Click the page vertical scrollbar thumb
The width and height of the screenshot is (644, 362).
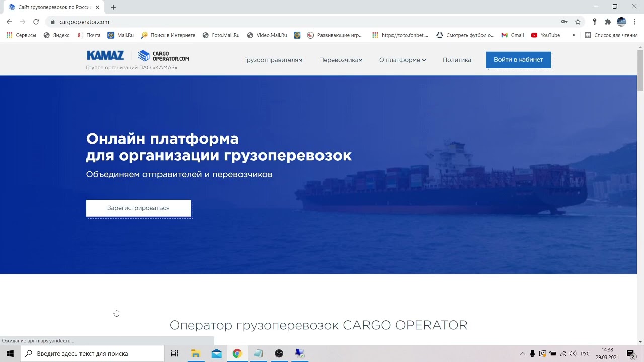click(640, 70)
